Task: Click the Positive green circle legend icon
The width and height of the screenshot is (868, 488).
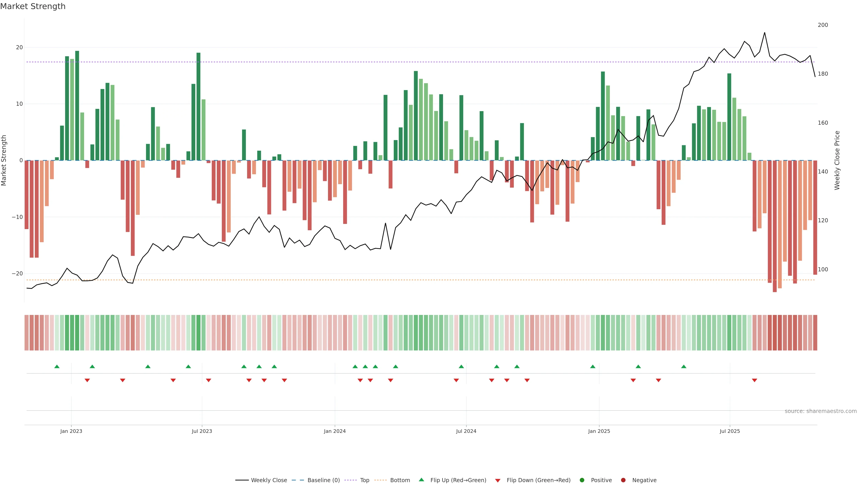Action: pyautogui.click(x=582, y=480)
